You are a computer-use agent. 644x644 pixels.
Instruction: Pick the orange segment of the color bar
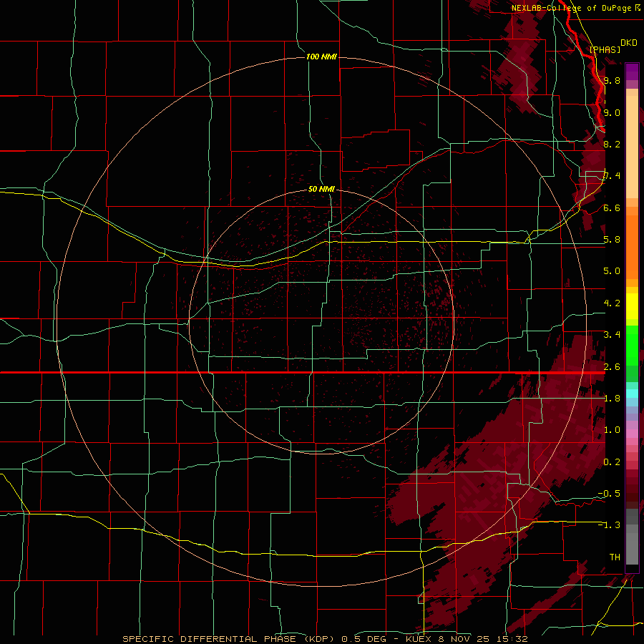[632, 248]
